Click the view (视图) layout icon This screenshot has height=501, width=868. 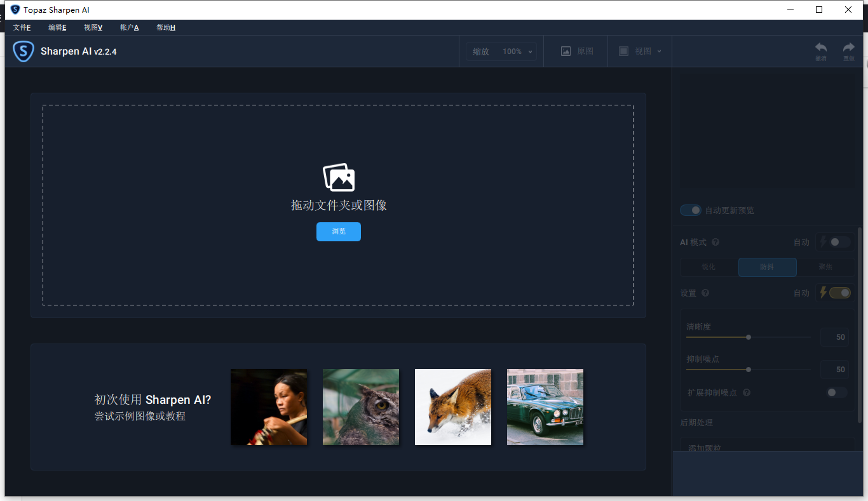click(x=623, y=51)
